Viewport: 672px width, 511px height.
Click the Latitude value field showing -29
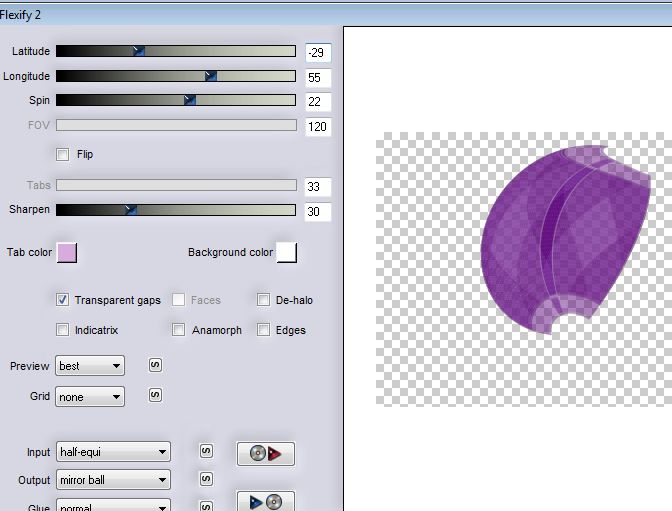(318, 53)
